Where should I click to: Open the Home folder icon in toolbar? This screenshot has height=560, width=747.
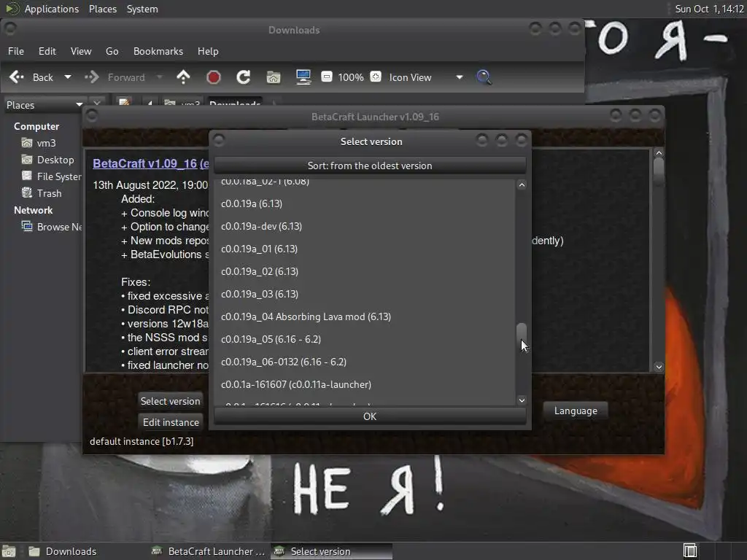point(274,77)
